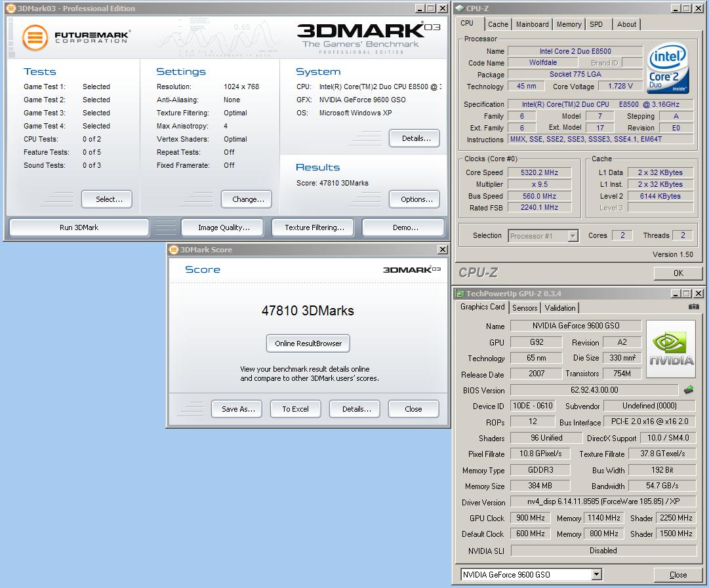709x588 pixels.
Task: Close the 3DMark Score window with X
Action: 443,250
